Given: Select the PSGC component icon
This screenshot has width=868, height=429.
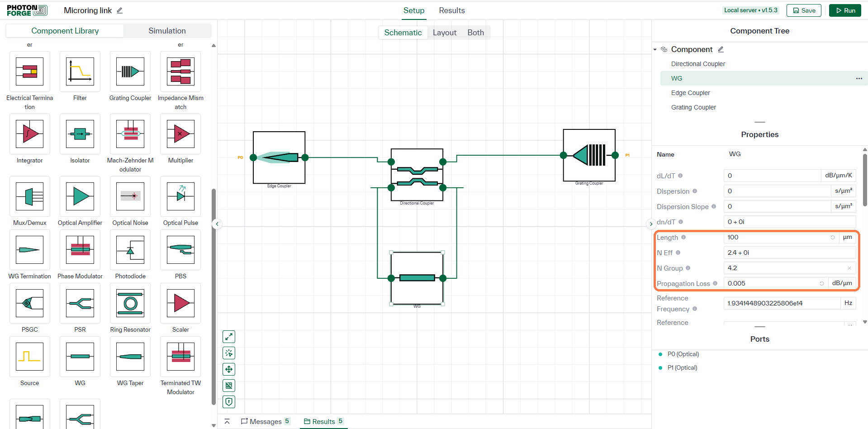Looking at the screenshot, I should pyautogui.click(x=30, y=303).
